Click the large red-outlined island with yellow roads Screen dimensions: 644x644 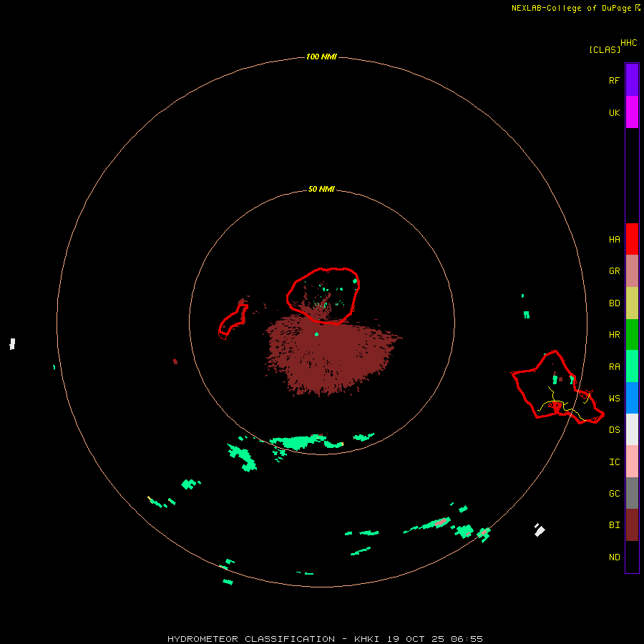(x=557, y=387)
